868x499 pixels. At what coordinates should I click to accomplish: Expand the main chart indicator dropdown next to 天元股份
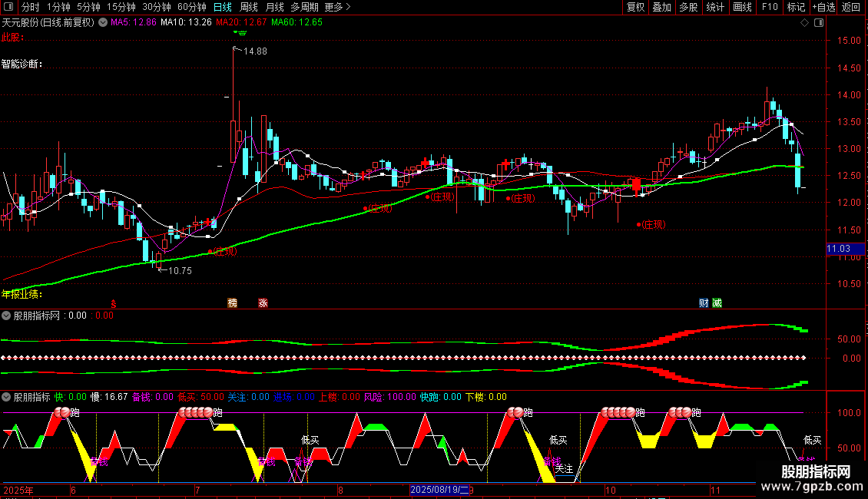tap(103, 23)
